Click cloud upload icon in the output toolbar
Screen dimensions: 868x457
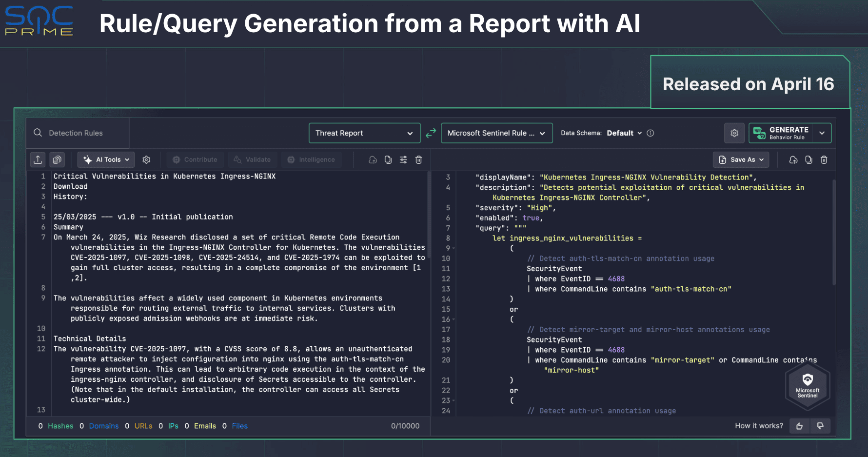click(793, 159)
